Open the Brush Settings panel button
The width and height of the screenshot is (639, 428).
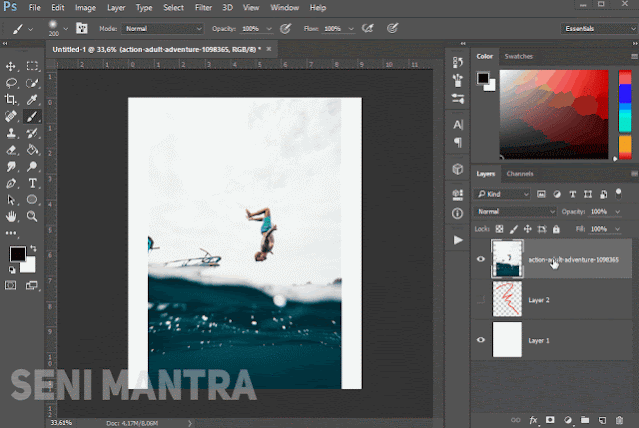pos(82,28)
